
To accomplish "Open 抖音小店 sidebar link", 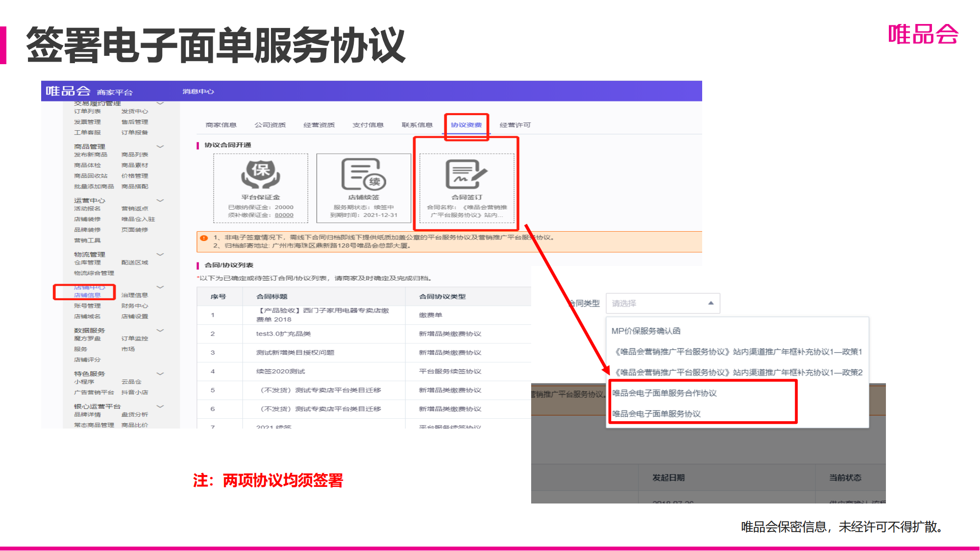I will [135, 392].
